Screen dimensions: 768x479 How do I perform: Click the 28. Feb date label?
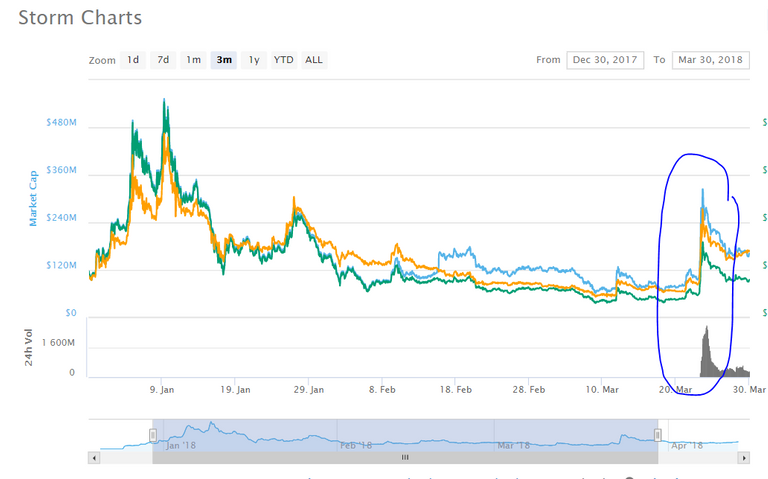(529, 390)
